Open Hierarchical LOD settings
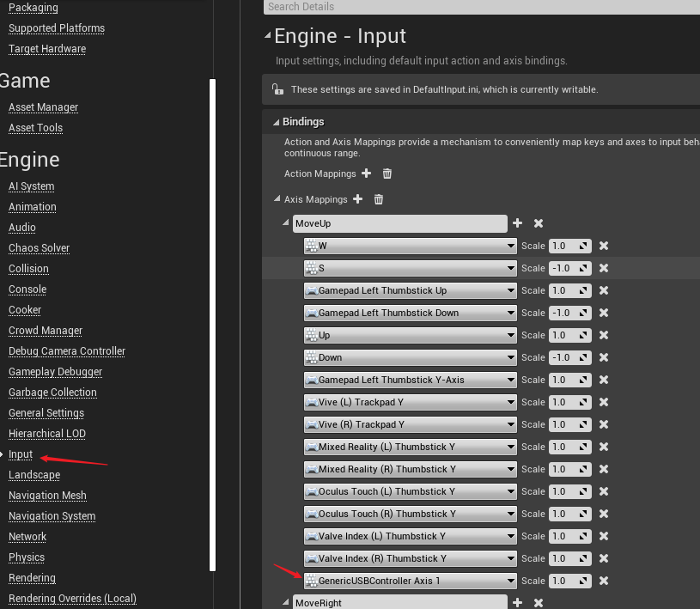This screenshot has height=609, width=700. 47,434
